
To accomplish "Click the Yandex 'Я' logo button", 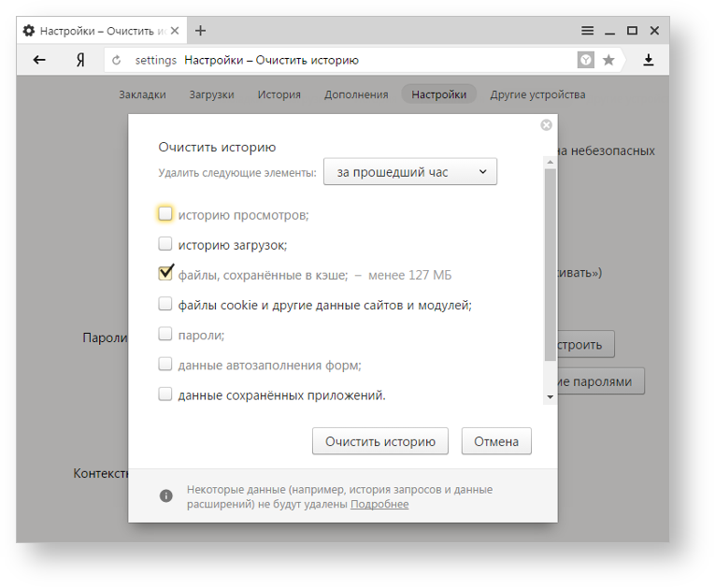I will pos(80,60).
